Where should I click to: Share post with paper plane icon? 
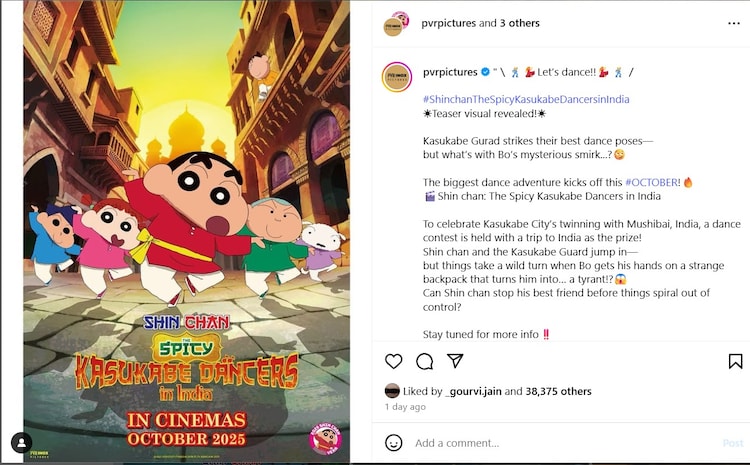455,361
